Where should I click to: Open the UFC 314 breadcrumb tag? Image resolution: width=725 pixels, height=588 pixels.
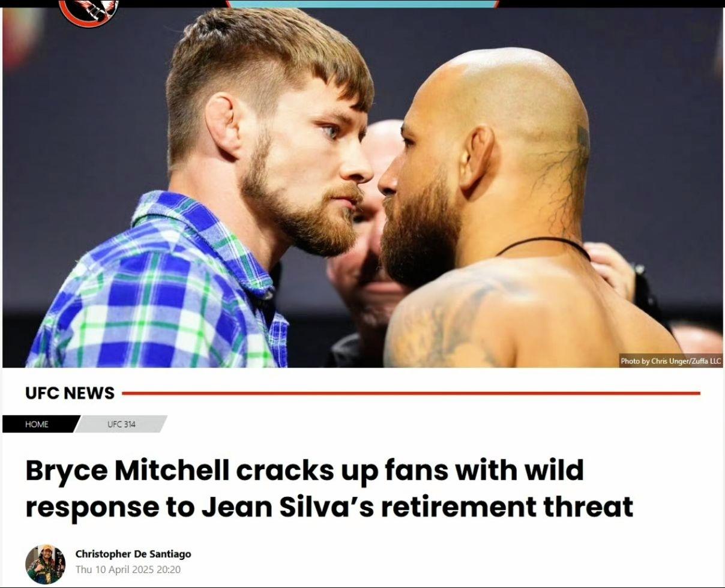tap(122, 424)
